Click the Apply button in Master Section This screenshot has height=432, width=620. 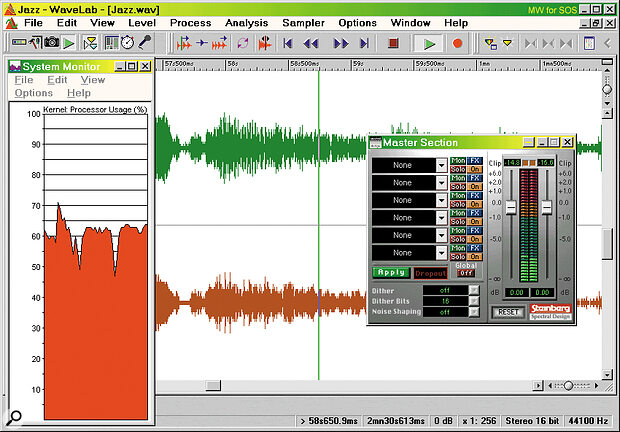click(391, 272)
